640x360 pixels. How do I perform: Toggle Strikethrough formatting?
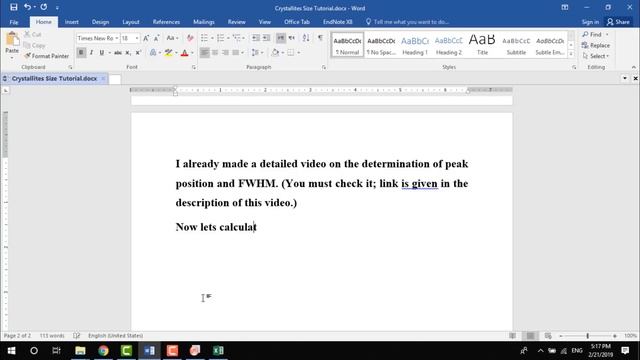tap(118, 53)
